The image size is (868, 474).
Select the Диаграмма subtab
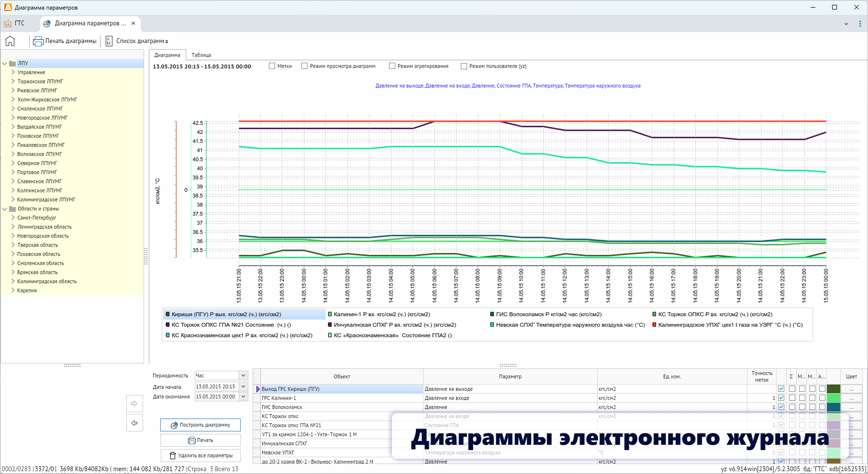pyautogui.click(x=167, y=55)
